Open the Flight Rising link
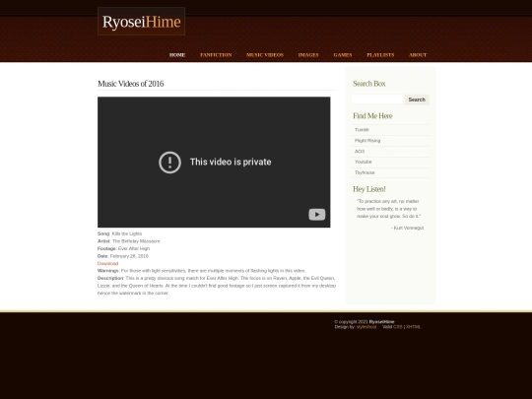 tap(367, 141)
